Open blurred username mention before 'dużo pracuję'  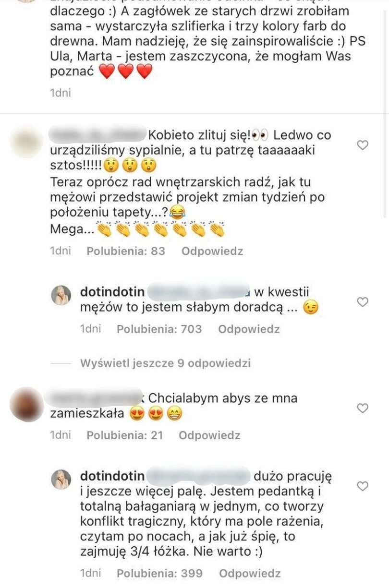point(199,475)
